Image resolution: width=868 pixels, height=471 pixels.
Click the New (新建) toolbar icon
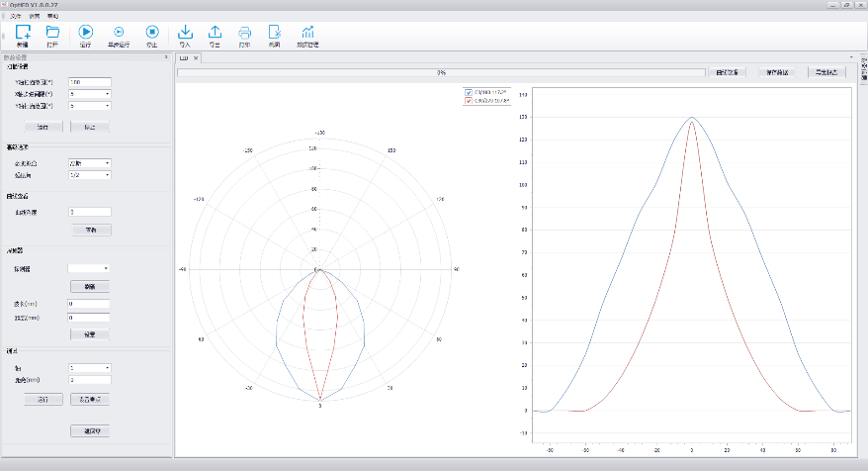coord(23,33)
